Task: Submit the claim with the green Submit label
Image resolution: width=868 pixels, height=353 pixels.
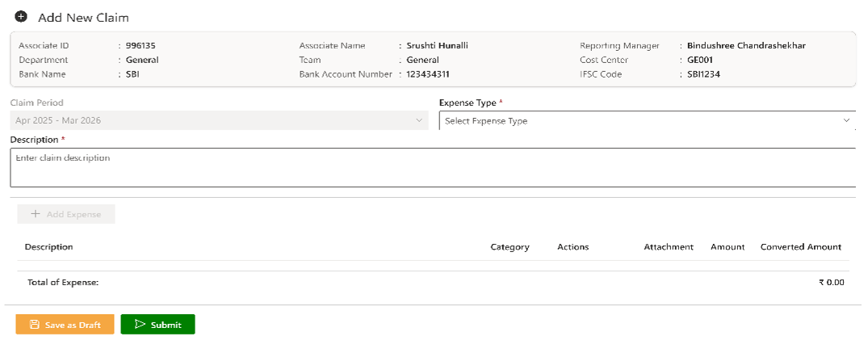Action: coord(166,325)
